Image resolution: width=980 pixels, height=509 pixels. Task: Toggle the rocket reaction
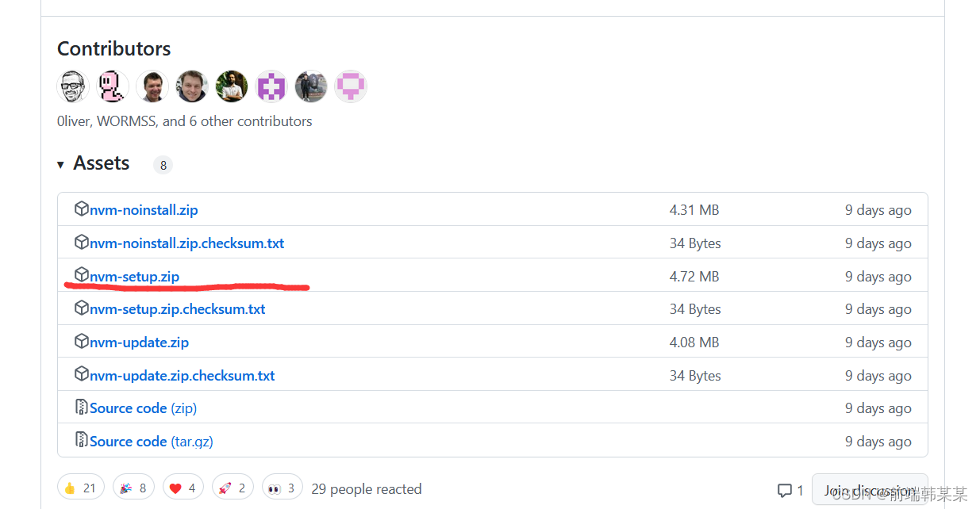pos(233,488)
